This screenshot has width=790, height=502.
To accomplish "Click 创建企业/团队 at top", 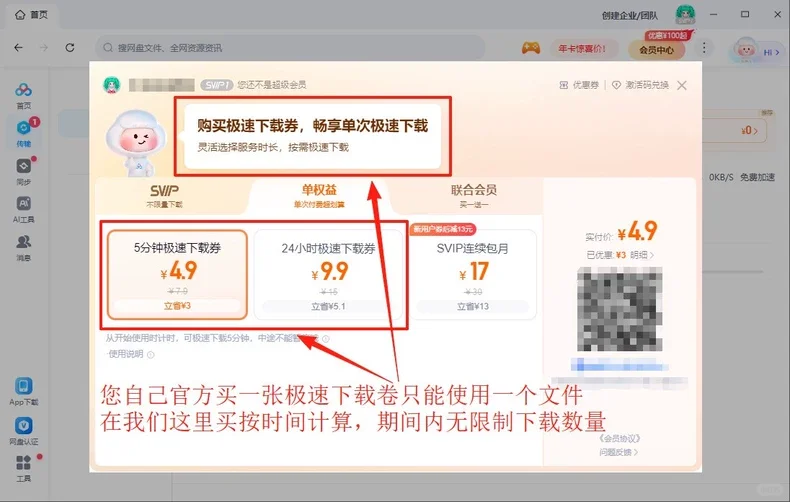I will tap(629, 15).
